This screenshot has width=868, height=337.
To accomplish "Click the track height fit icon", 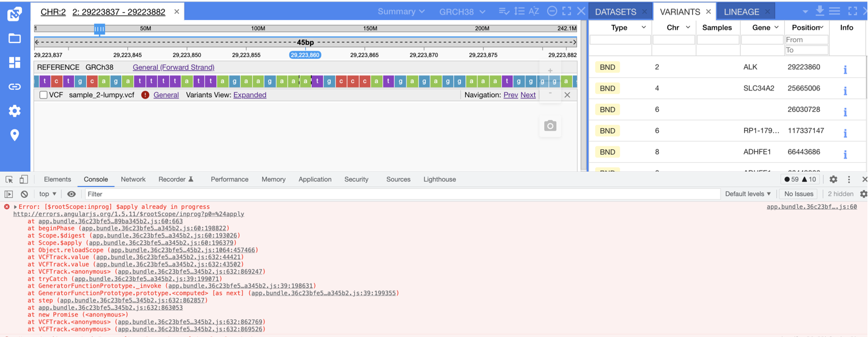I will [x=519, y=12].
